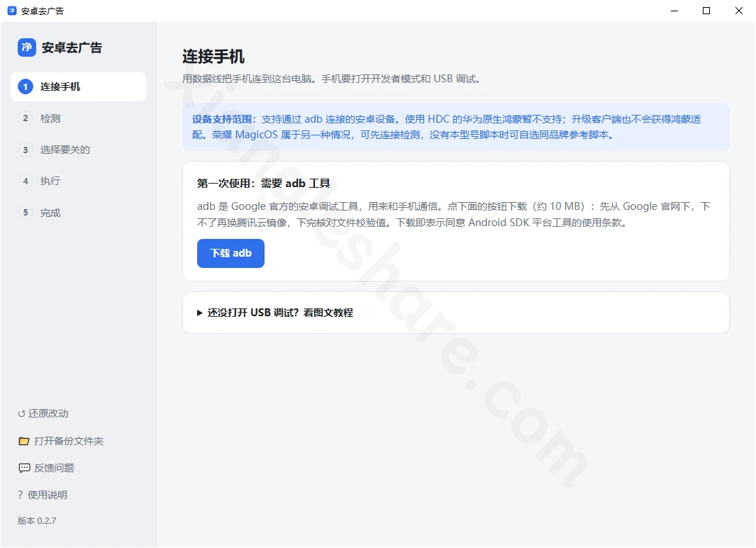Minimize the 安卓去广告 window
This screenshot has height=548, width=756.
(x=674, y=11)
